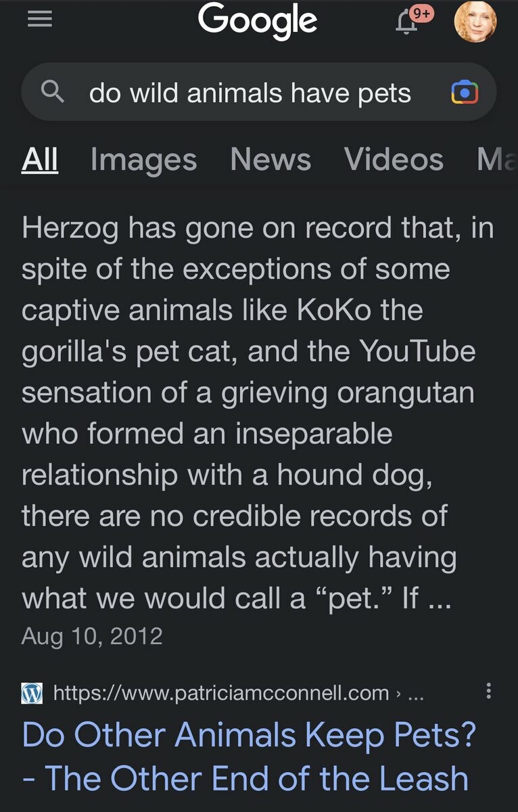Click the 9+ notification badge
The image size is (518, 812).
pos(423,13)
